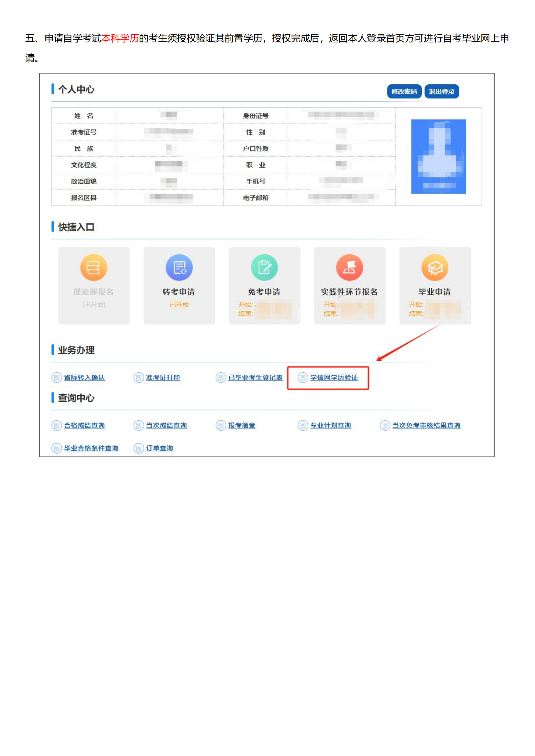The width and height of the screenshot is (535, 756).
Task: Select the 毕业申请 card label
Action: [435, 292]
